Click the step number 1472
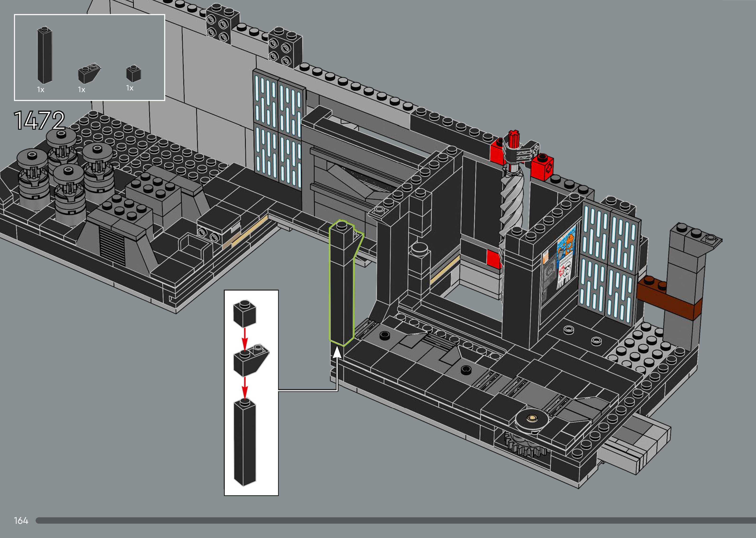 click(39, 121)
